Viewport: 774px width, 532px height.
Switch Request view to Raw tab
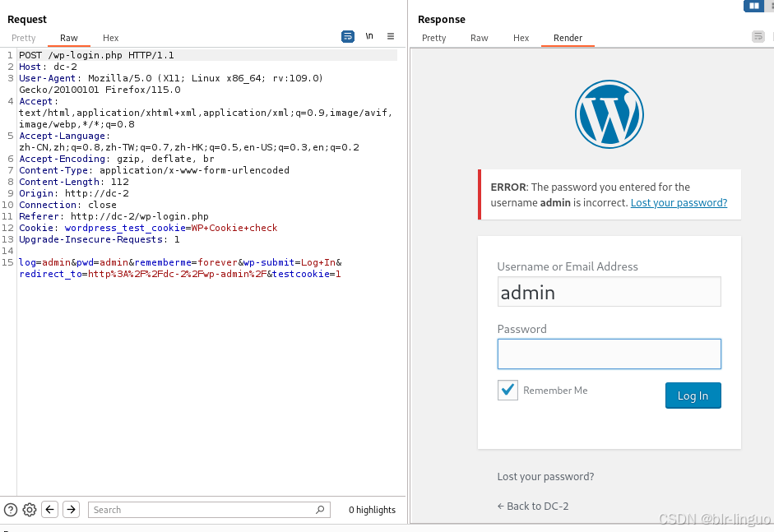coord(68,38)
